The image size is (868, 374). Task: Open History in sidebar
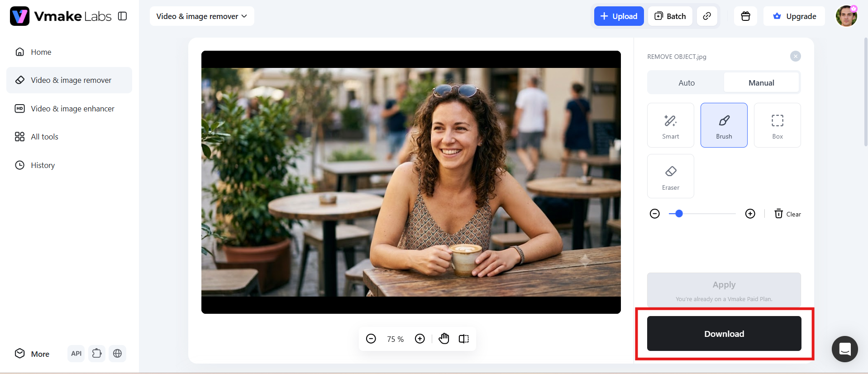69,165
